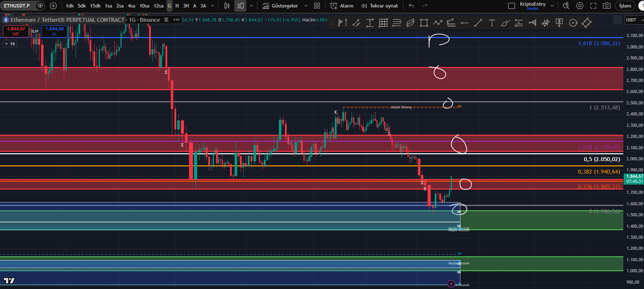644x289 pixels.
Task: Toggle the 3H timeframe
Action: 186,5
